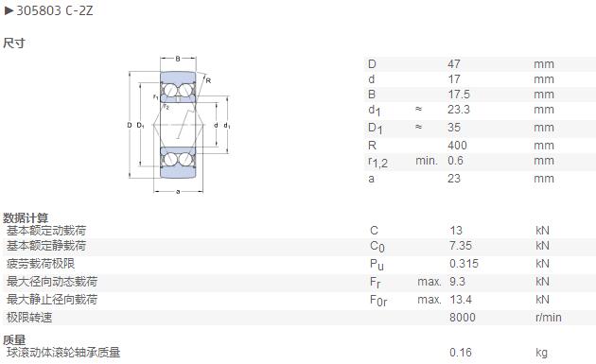Click the width B value 17.5
Image resolution: width=596 pixels, height=364 pixels.
[459, 95]
